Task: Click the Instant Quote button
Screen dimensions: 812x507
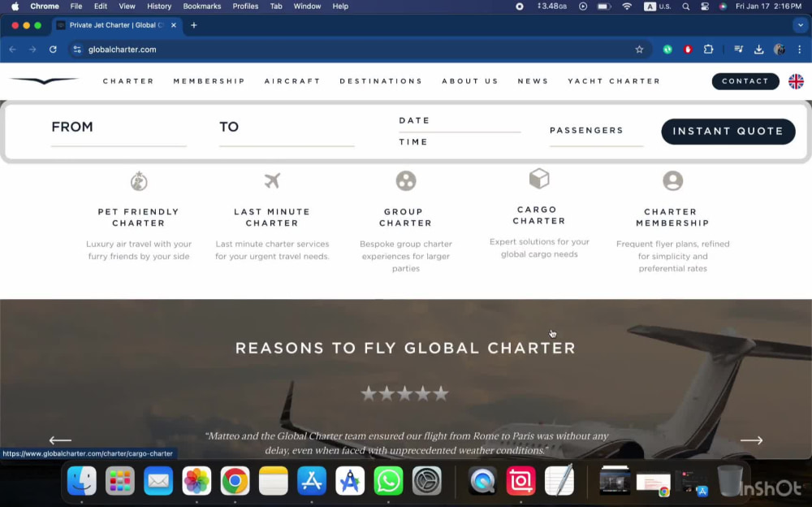Action: [x=728, y=131]
